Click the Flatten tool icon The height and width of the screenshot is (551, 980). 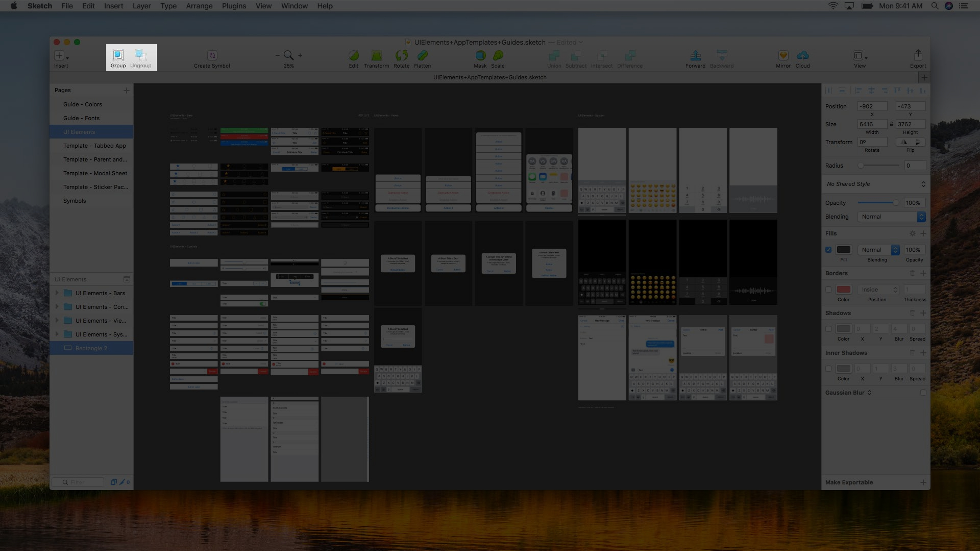[422, 56]
